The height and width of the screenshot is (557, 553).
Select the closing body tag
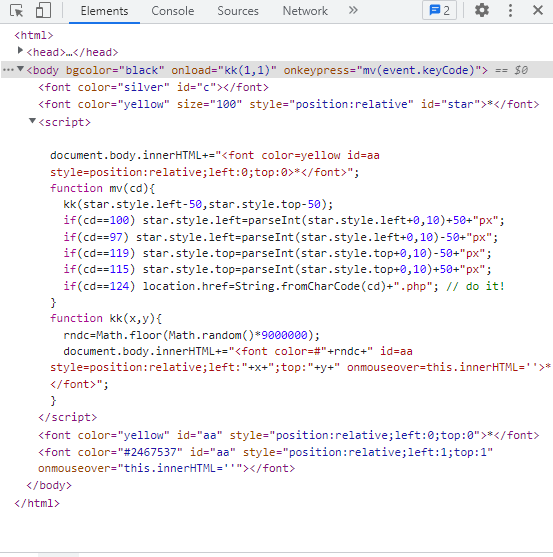pos(49,485)
